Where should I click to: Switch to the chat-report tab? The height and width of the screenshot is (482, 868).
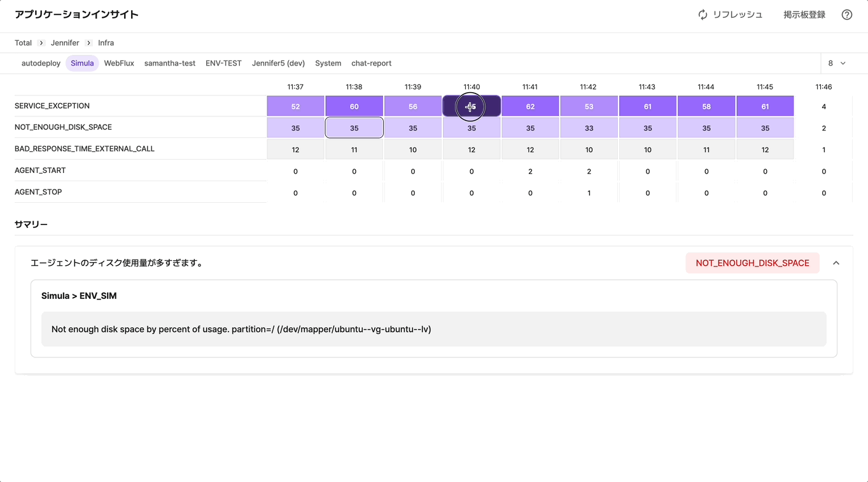click(371, 64)
